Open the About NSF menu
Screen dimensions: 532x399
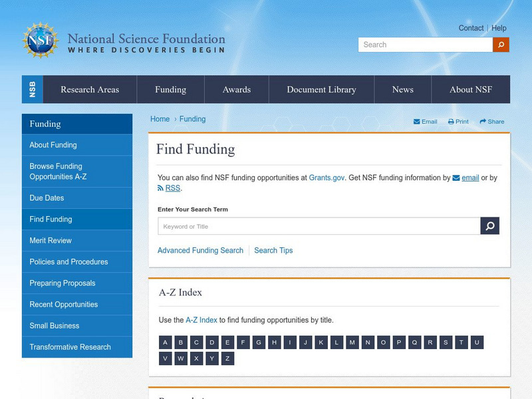(471, 89)
